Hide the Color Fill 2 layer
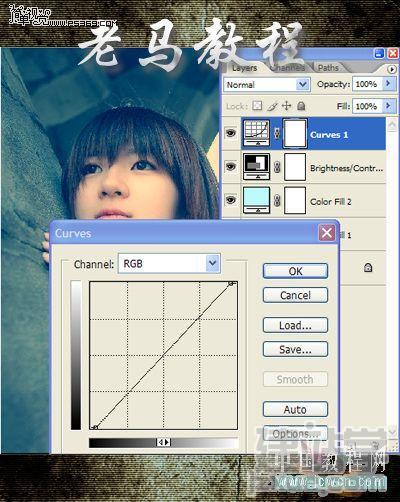Screen dimensions: 400x502 coord(231,200)
